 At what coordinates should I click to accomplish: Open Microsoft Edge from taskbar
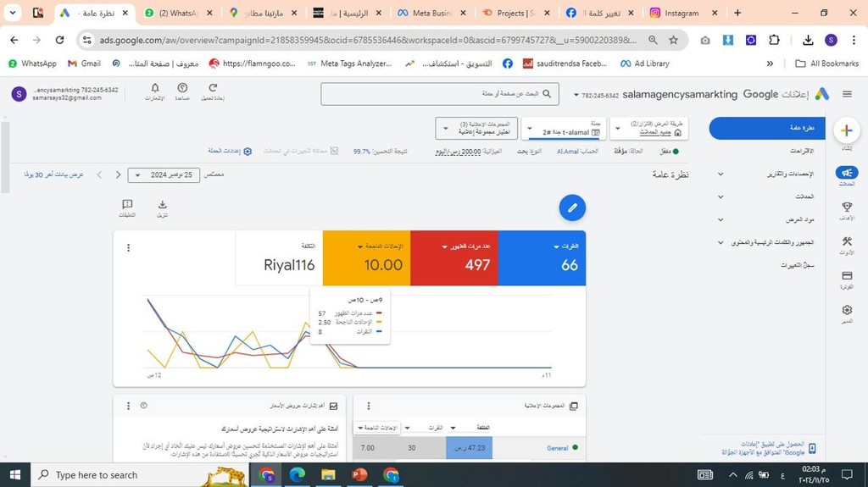click(298, 475)
